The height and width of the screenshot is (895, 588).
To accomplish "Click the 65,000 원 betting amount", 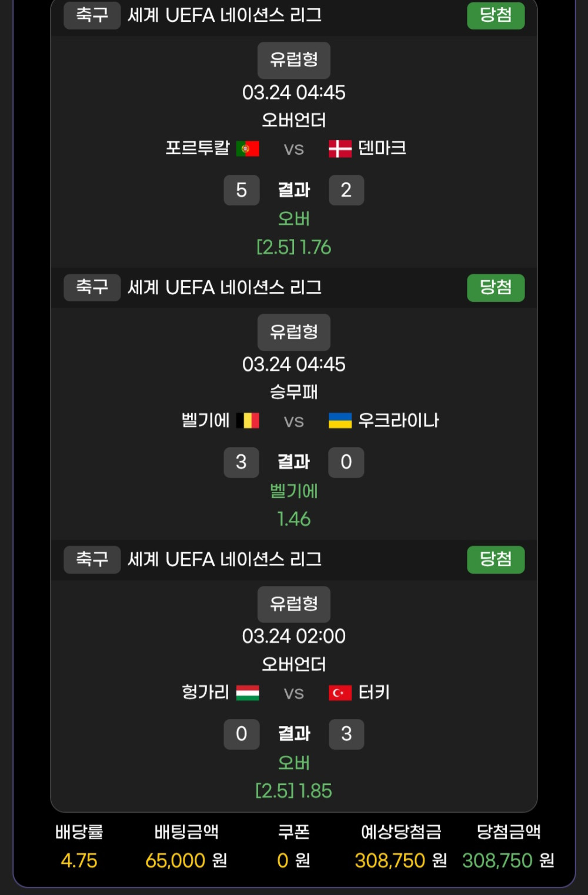I will (186, 861).
